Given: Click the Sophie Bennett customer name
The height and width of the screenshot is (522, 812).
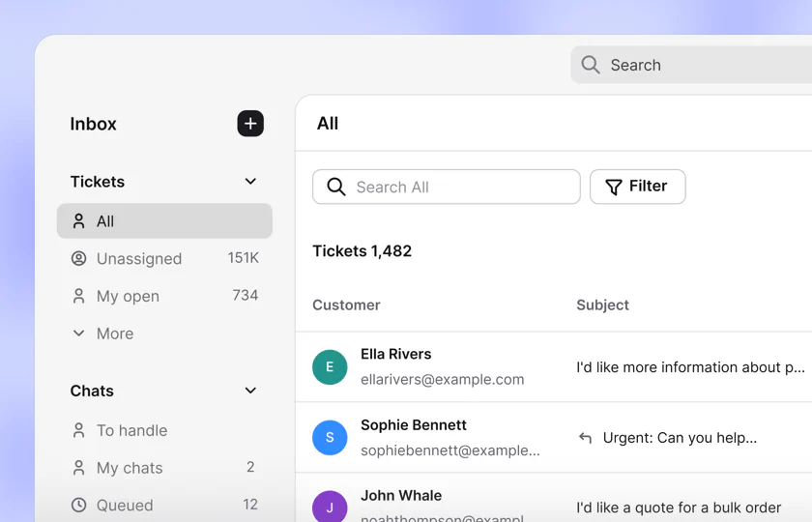Looking at the screenshot, I should (414, 425).
